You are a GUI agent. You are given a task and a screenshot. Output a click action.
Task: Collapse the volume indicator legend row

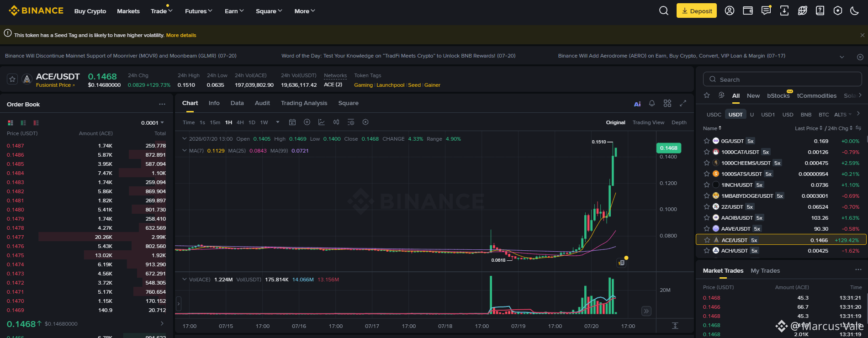click(x=185, y=279)
